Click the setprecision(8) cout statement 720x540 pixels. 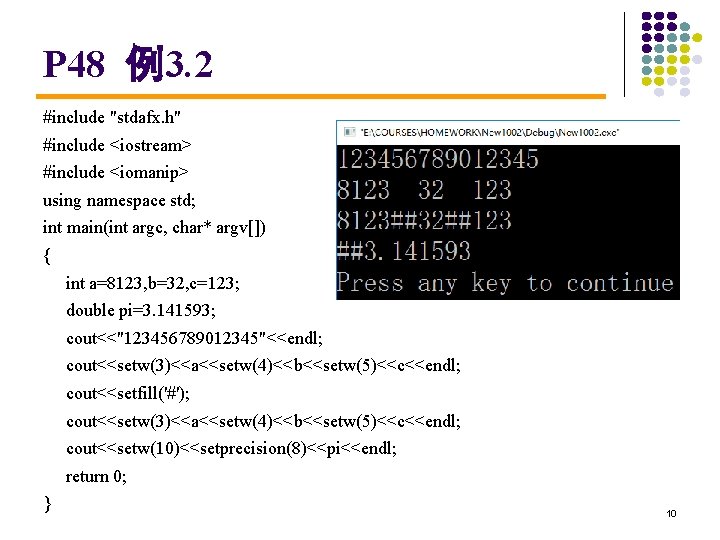231,449
